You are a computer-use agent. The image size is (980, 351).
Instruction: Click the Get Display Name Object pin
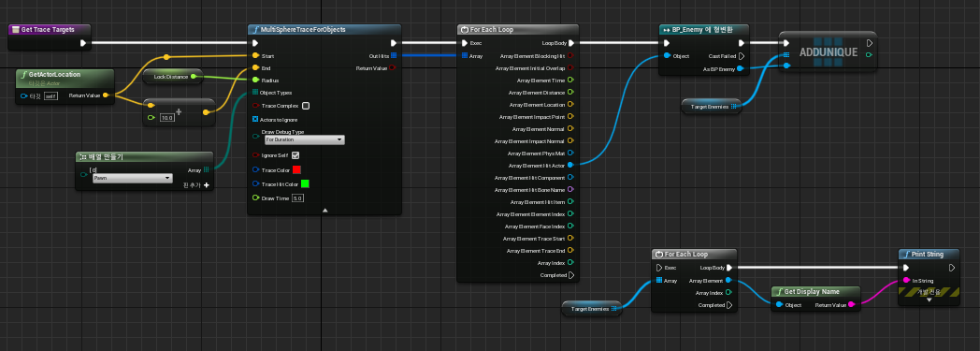(x=779, y=305)
